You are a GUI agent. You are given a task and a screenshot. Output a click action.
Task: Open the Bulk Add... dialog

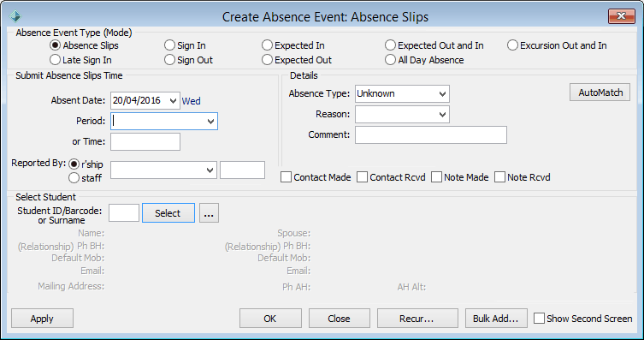496,319
